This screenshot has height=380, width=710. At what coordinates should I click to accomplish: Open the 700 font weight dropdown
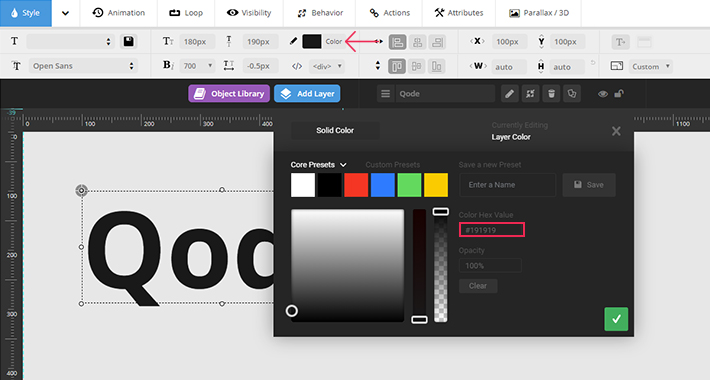197,66
